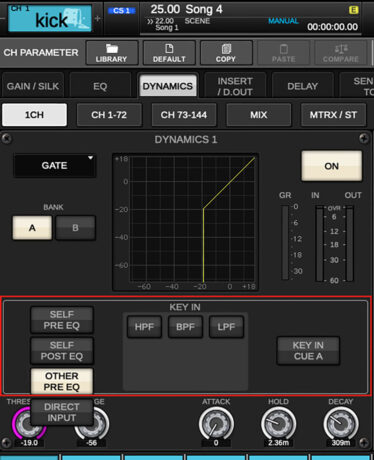
Task: Click the kick channel name thumbnail
Action: (x=50, y=19)
